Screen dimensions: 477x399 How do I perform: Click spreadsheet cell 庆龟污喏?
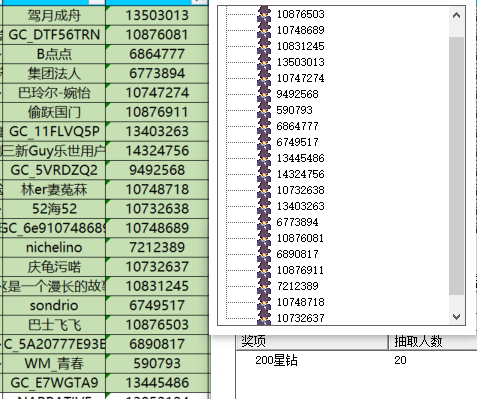(x=54, y=267)
